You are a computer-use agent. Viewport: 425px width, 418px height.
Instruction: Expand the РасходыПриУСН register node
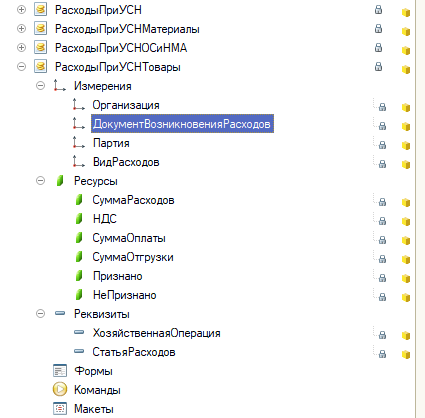[x=21, y=10]
